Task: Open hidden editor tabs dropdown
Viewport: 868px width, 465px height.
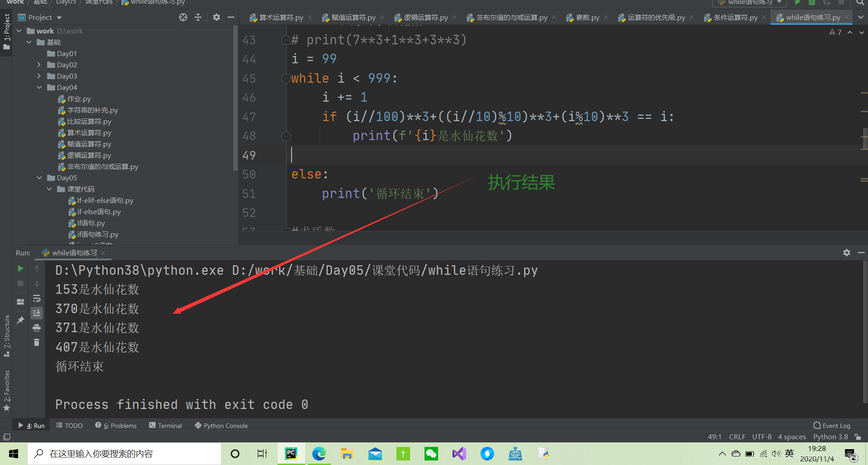Action: [x=861, y=17]
